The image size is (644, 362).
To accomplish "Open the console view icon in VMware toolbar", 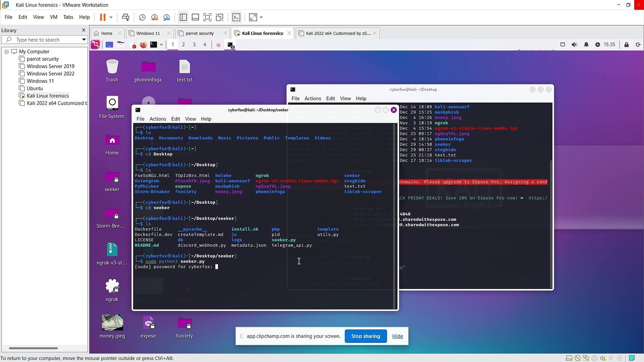I will [236, 17].
